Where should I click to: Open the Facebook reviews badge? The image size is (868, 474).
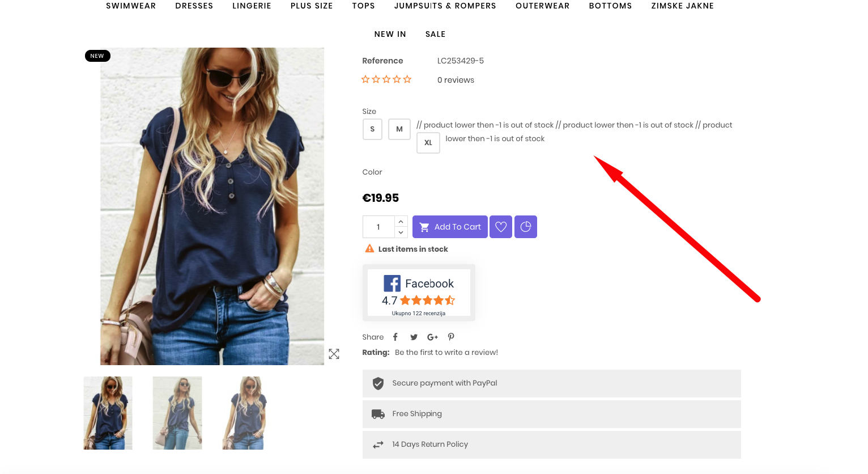coord(419,293)
